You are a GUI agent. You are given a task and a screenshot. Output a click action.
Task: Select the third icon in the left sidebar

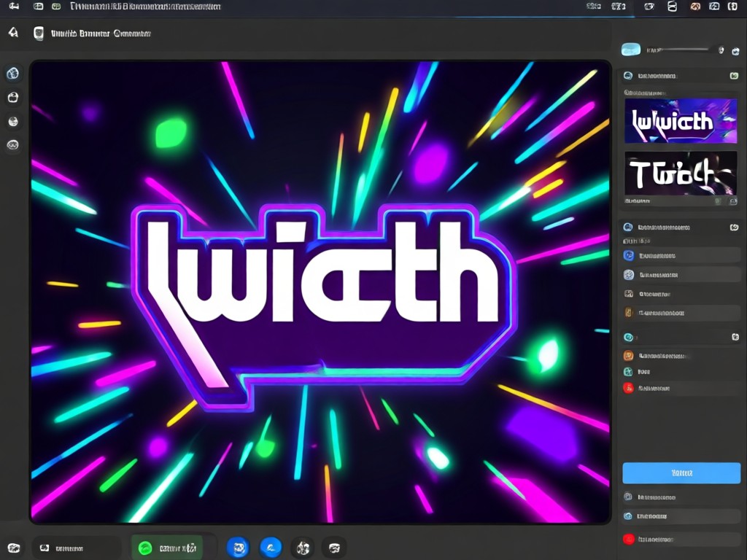(13, 122)
